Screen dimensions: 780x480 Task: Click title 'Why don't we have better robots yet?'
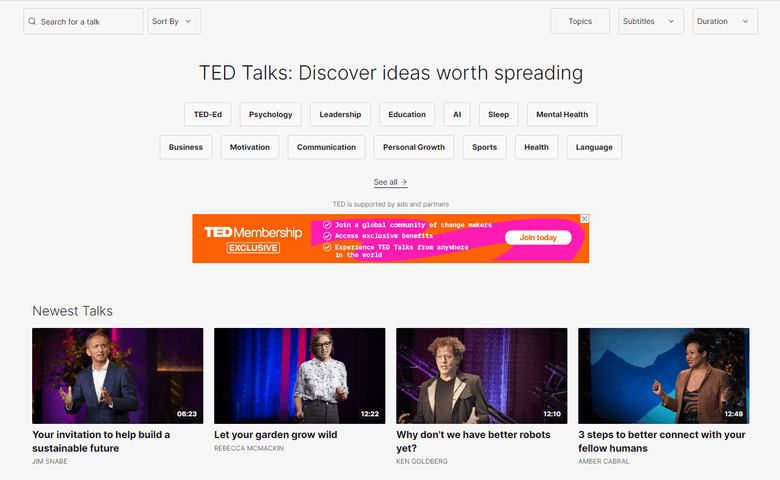(x=473, y=441)
